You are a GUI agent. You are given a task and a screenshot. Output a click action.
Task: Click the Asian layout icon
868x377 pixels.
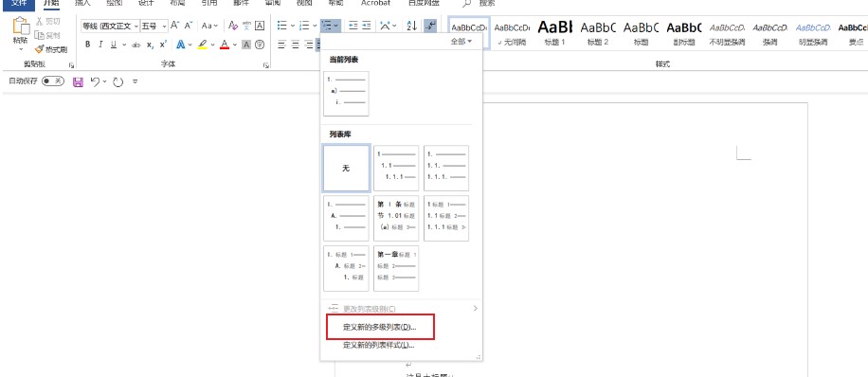coord(387,26)
